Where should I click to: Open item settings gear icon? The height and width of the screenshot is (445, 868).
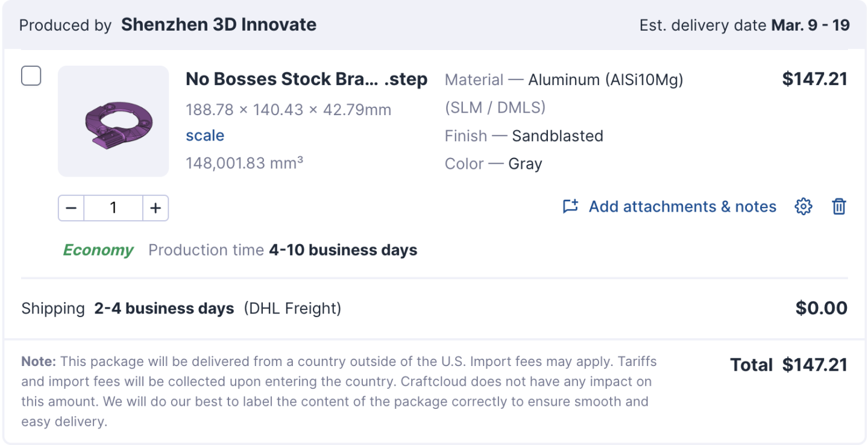tap(804, 207)
